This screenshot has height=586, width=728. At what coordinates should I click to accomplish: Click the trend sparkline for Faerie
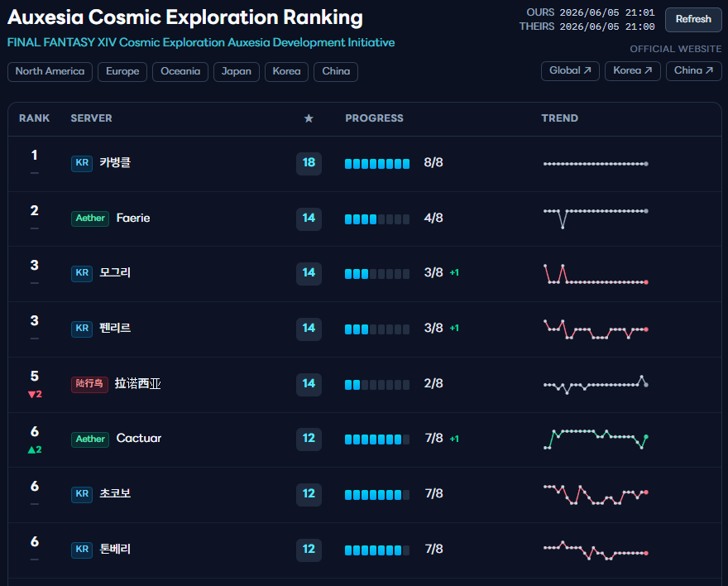(x=596, y=219)
